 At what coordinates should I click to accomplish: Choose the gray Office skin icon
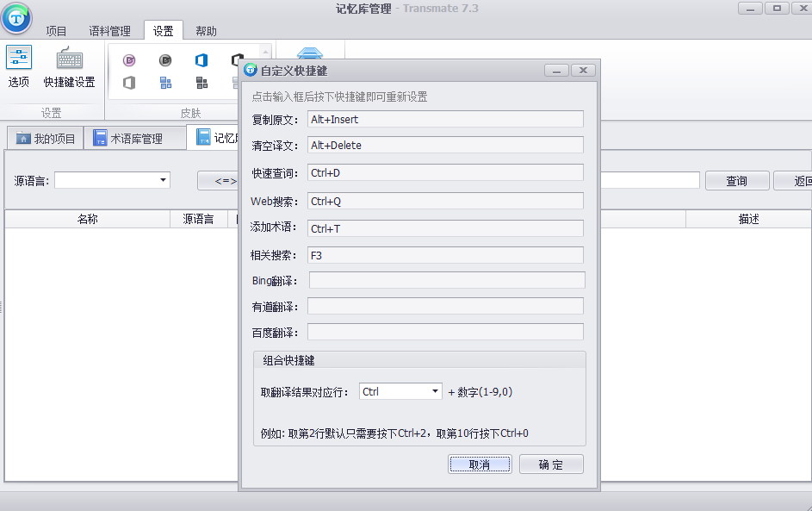(x=129, y=83)
